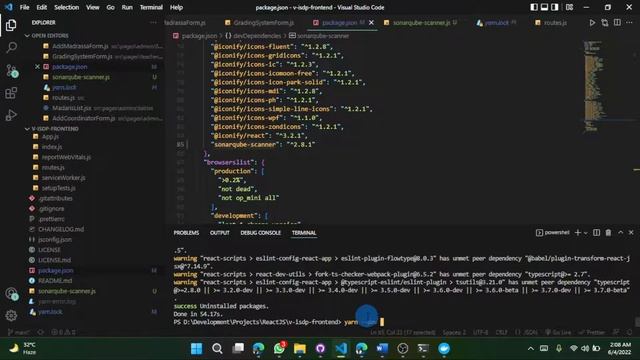Open the UTF-8 encoding selector
Image resolution: width=640 pixels, height=360 pixels.
(480, 332)
